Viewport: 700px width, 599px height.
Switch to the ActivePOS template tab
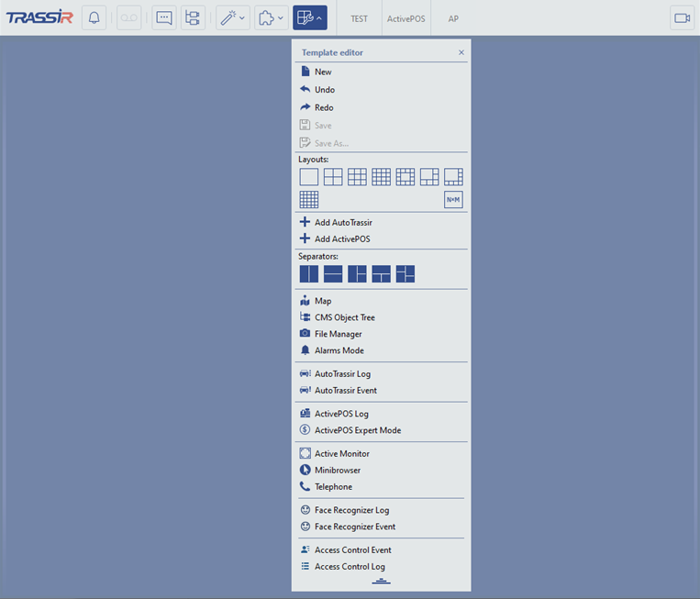pos(406,18)
